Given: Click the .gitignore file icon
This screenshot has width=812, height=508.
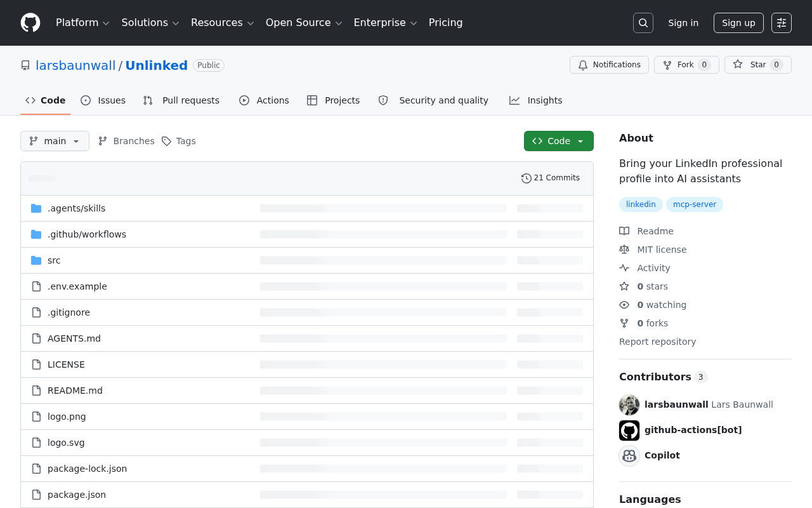Looking at the screenshot, I should 36,312.
